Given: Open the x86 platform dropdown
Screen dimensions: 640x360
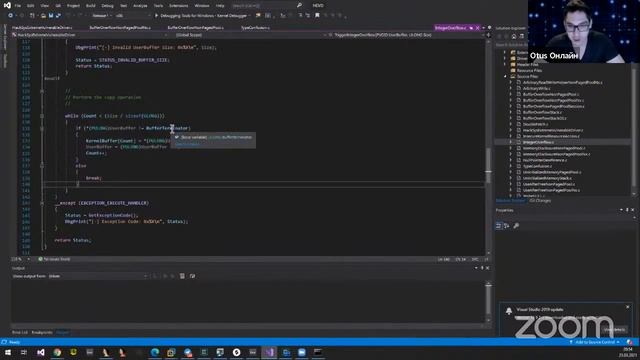Looking at the screenshot, I should (132, 16).
